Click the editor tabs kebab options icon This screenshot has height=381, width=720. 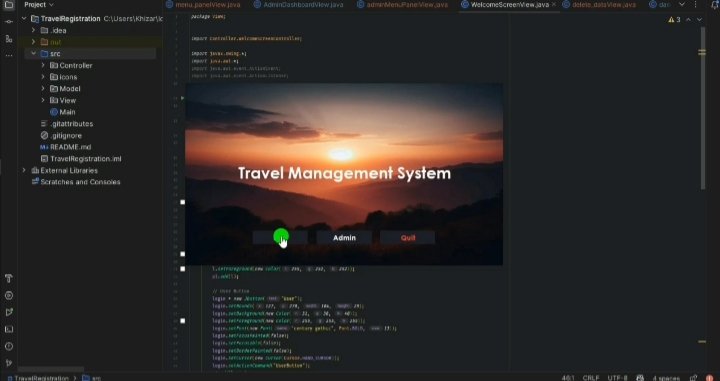[x=696, y=5]
